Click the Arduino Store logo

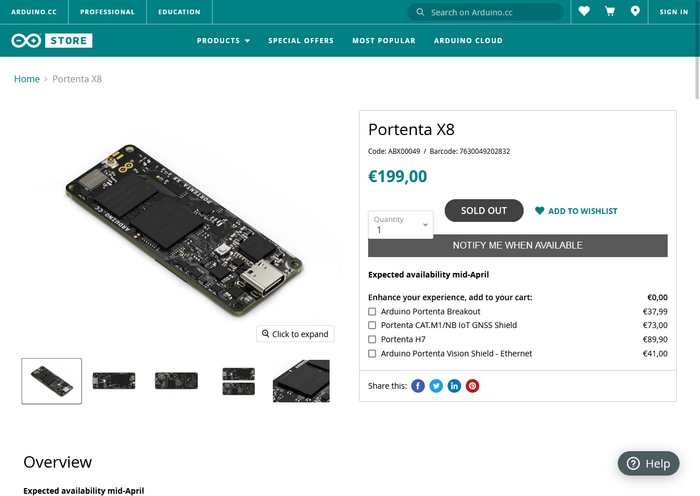(51, 41)
